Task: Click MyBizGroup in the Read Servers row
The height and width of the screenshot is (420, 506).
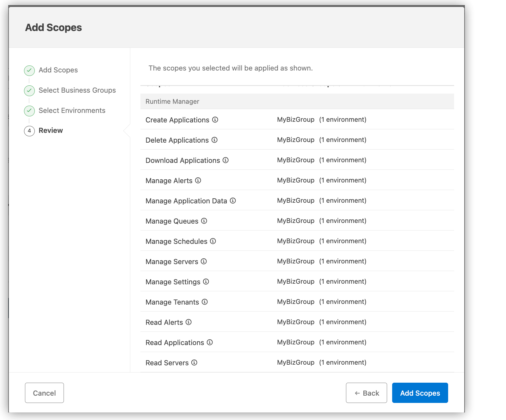Action: point(296,362)
